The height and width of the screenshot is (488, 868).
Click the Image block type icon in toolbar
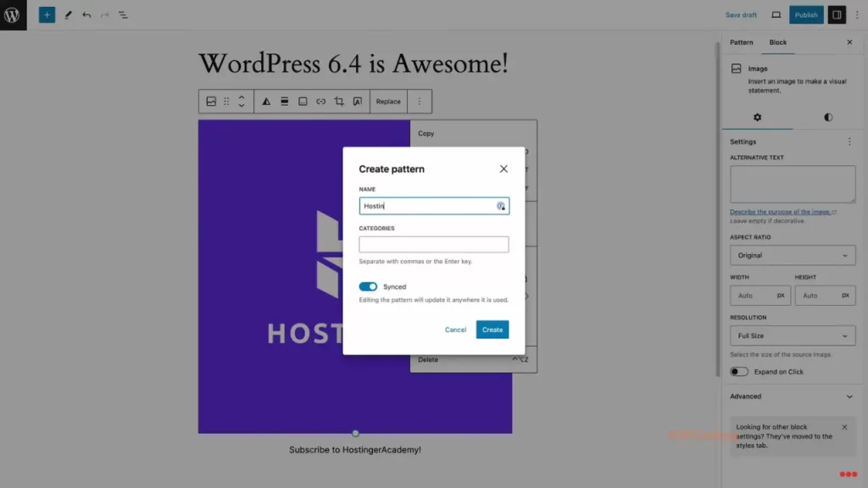tap(211, 102)
